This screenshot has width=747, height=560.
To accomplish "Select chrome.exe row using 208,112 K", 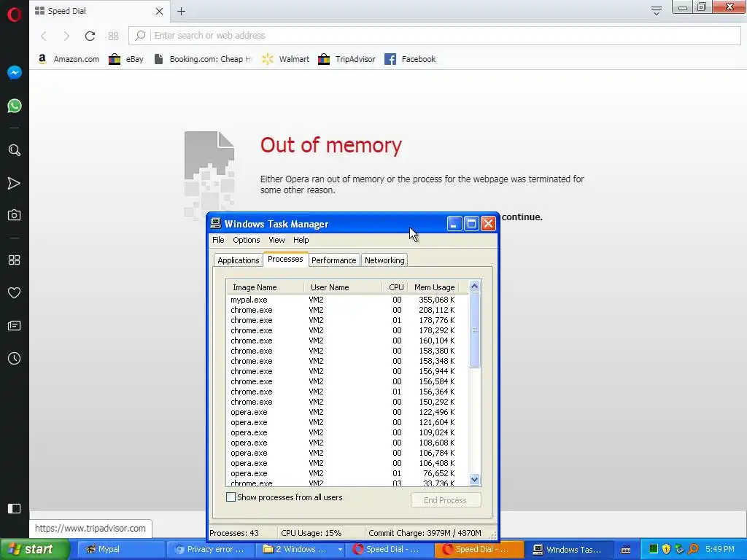I will click(347, 310).
